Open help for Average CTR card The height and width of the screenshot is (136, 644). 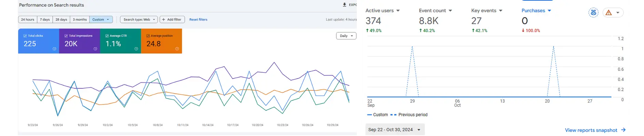(x=136, y=49)
